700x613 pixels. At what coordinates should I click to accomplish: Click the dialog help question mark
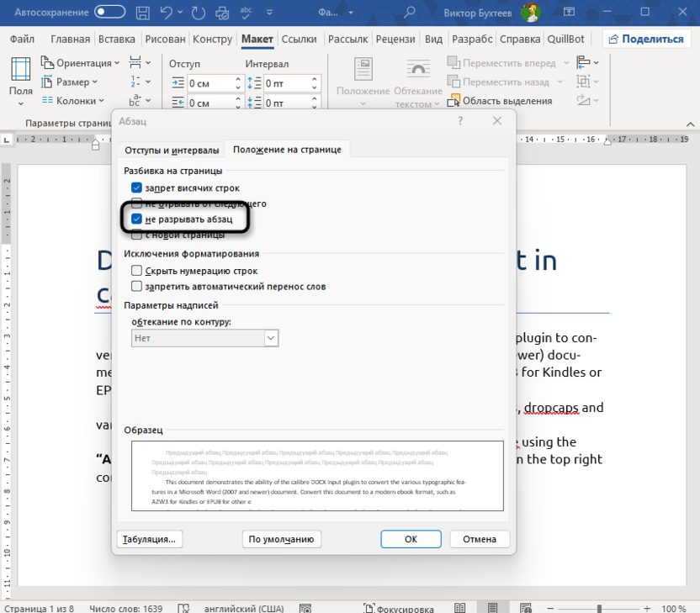460,121
